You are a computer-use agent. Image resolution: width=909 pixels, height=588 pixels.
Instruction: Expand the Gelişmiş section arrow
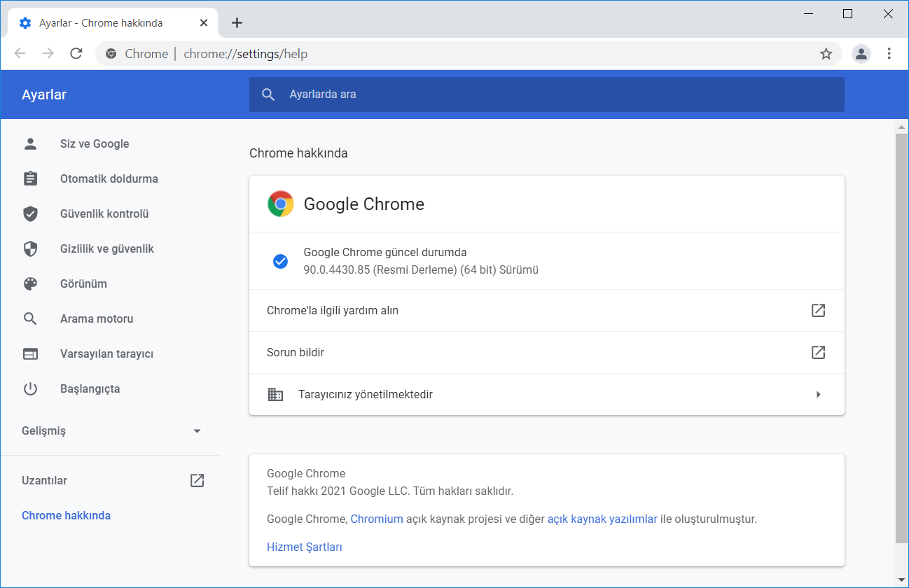pos(197,431)
